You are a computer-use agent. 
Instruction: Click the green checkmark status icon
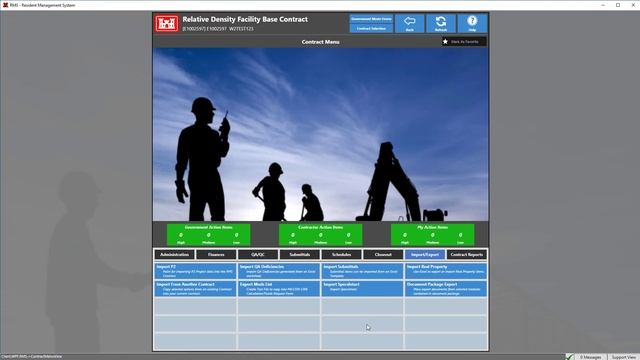coord(569,357)
